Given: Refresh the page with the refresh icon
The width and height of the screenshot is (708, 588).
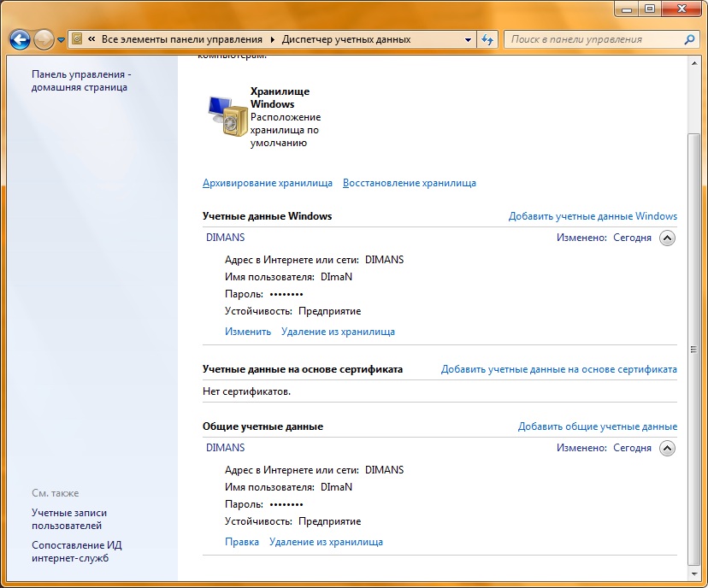Looking at the screenshot, I should [x=487, y=39].
